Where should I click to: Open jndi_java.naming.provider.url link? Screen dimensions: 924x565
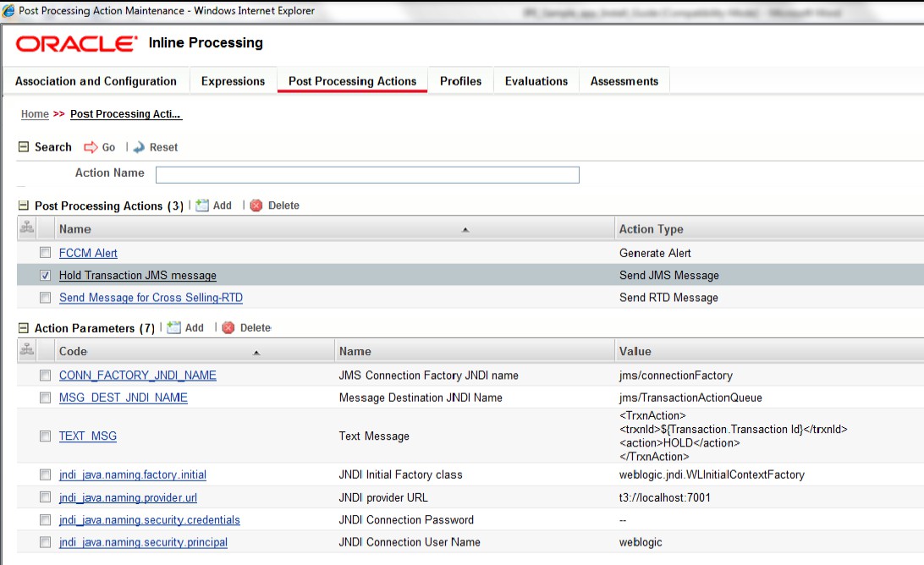[128, 497]
